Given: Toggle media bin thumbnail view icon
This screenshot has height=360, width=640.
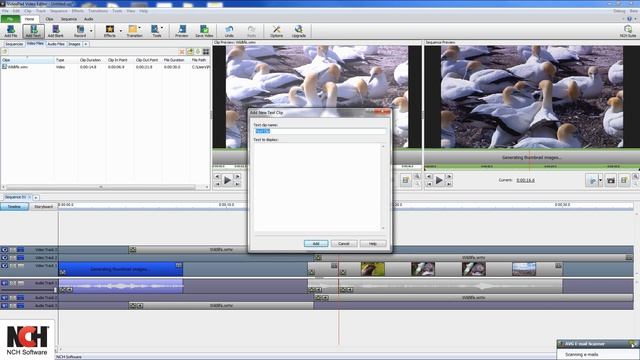Looking at the screenshot, I should coord(206,52).
